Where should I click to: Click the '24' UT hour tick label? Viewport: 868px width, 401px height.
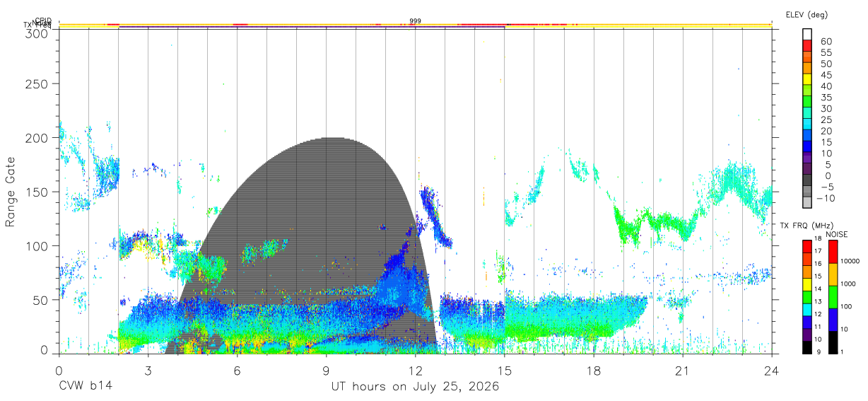pos(771,370)
